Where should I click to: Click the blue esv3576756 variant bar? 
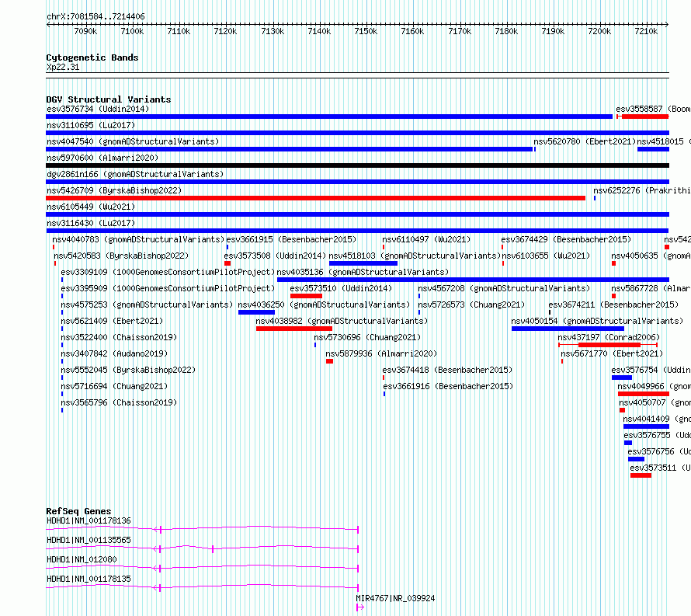[x=637, y=459]
